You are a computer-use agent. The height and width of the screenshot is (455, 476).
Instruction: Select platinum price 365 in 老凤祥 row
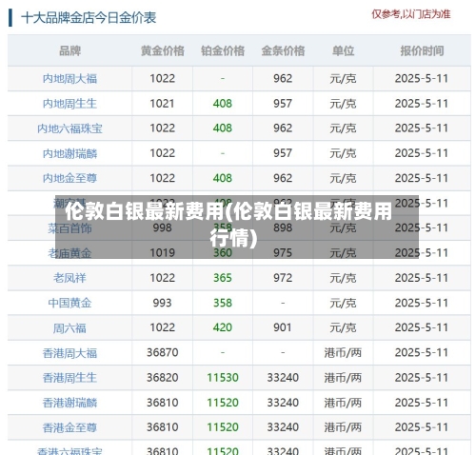tap(223, 278)
